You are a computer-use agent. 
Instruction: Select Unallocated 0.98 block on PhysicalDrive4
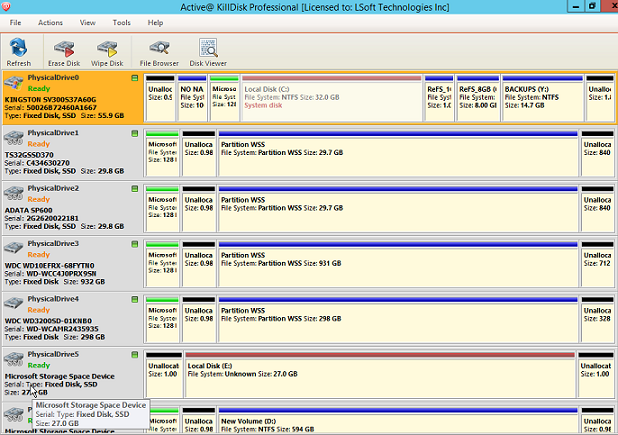pos(199,319)
